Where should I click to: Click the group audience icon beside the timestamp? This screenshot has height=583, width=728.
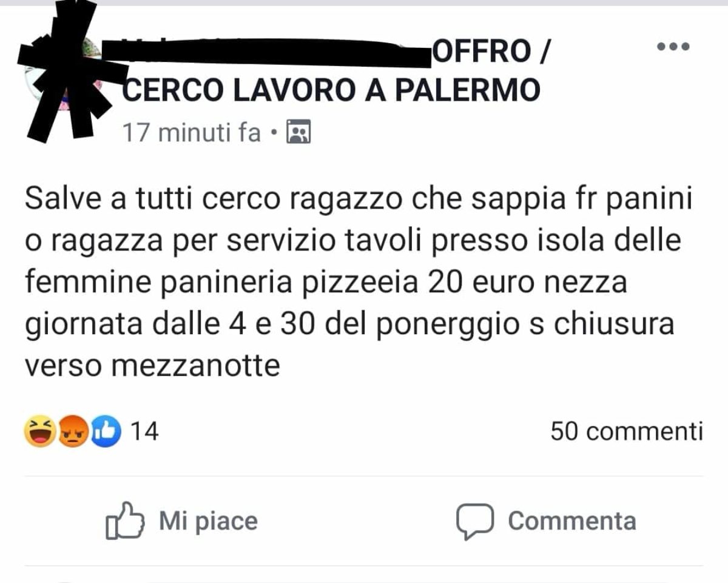point(298,132)
